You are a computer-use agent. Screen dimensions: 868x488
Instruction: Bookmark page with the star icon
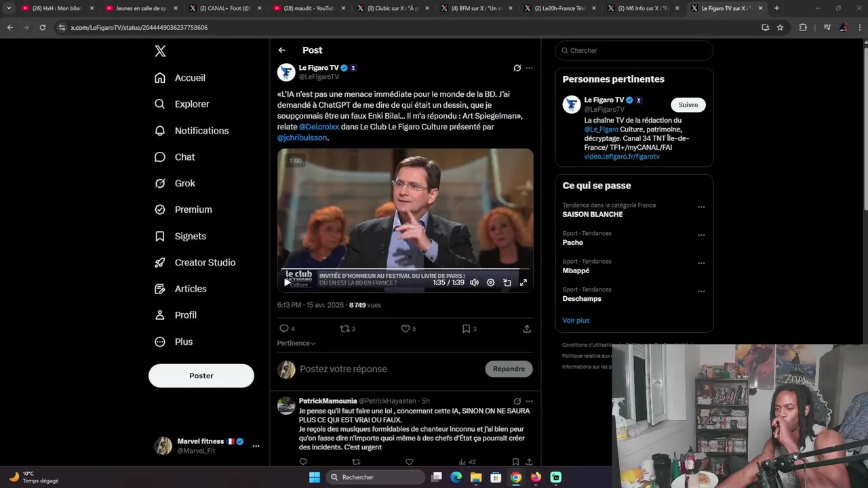(780, 27)
